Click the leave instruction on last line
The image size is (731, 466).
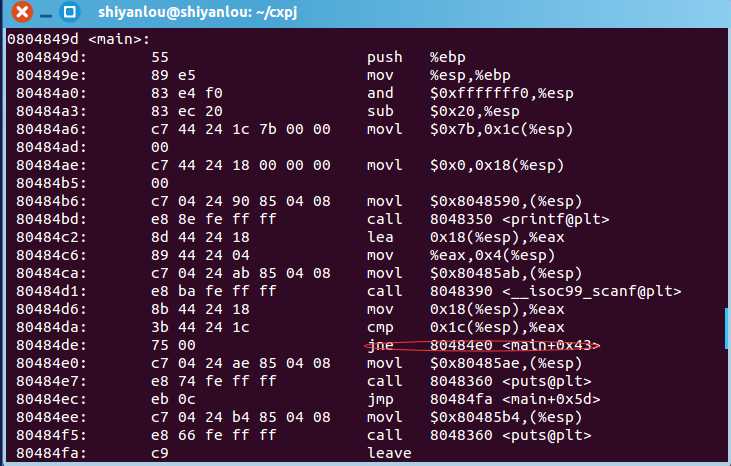[389, 453]
